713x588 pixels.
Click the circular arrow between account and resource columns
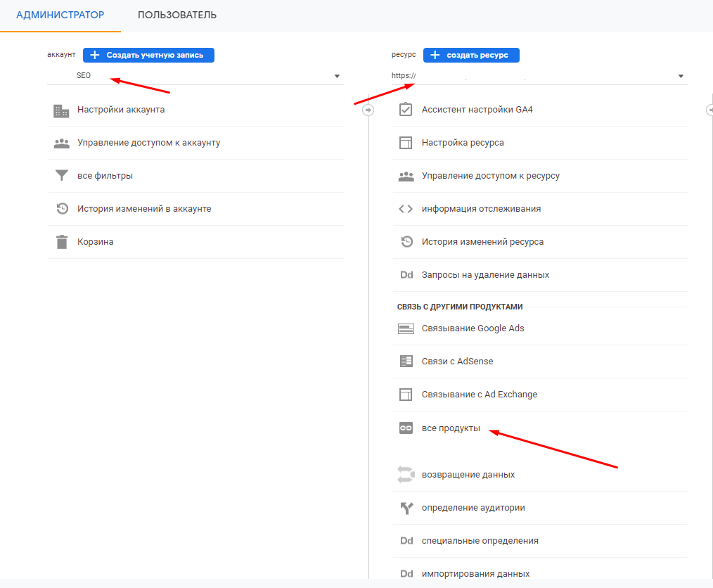pyautogui.click(x=368, y=110)
